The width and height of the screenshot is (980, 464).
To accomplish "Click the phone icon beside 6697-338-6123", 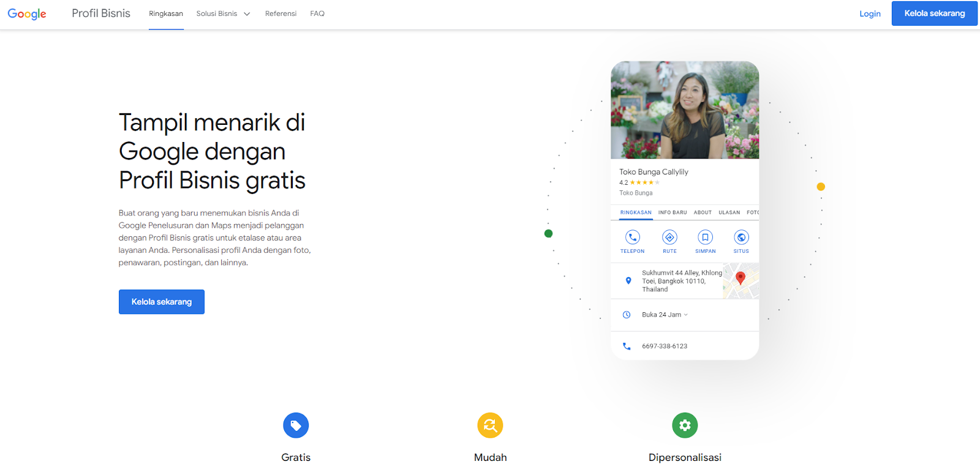I will coord(627,346).
